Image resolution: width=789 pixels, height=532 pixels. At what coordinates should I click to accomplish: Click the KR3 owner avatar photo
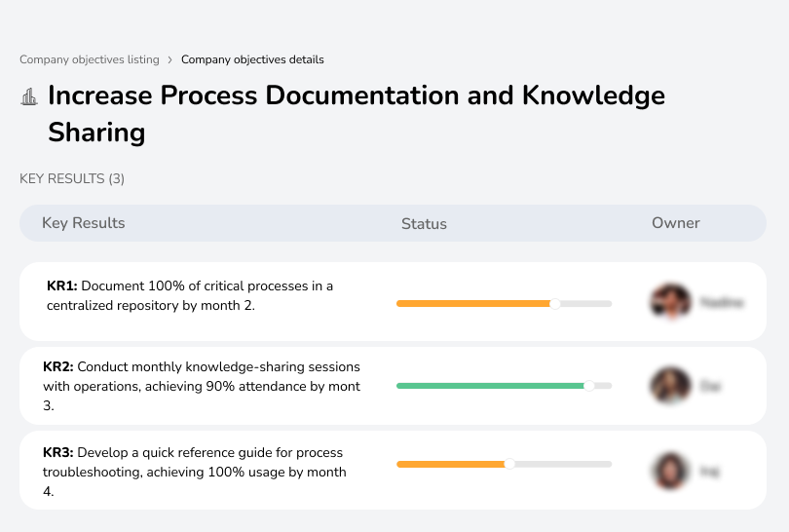[670, 471]
